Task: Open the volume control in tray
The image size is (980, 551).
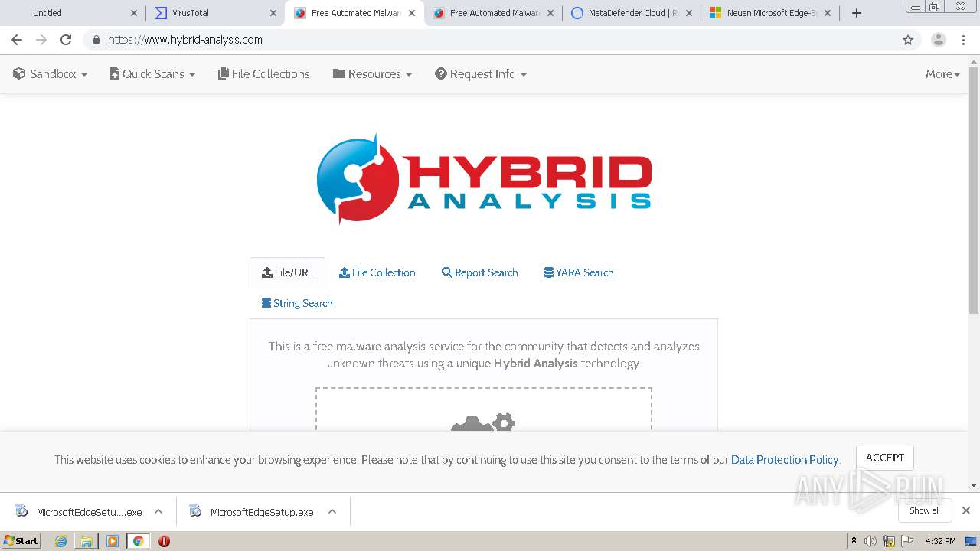Action: 871,541
